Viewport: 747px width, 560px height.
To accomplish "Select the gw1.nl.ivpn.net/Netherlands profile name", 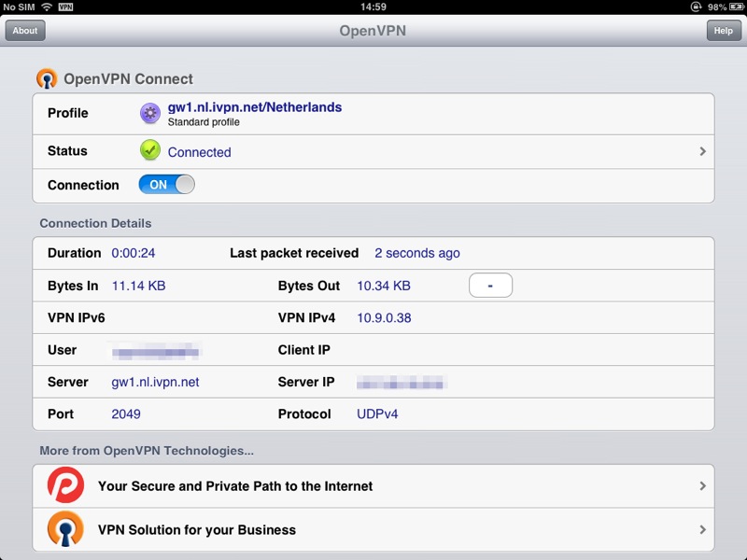I will pos(255,107).
